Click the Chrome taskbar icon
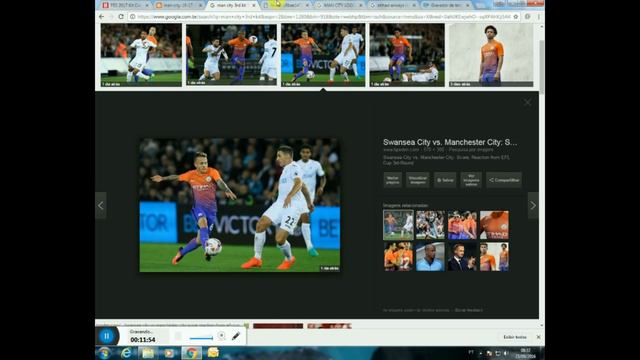 [x=191, y=353]
